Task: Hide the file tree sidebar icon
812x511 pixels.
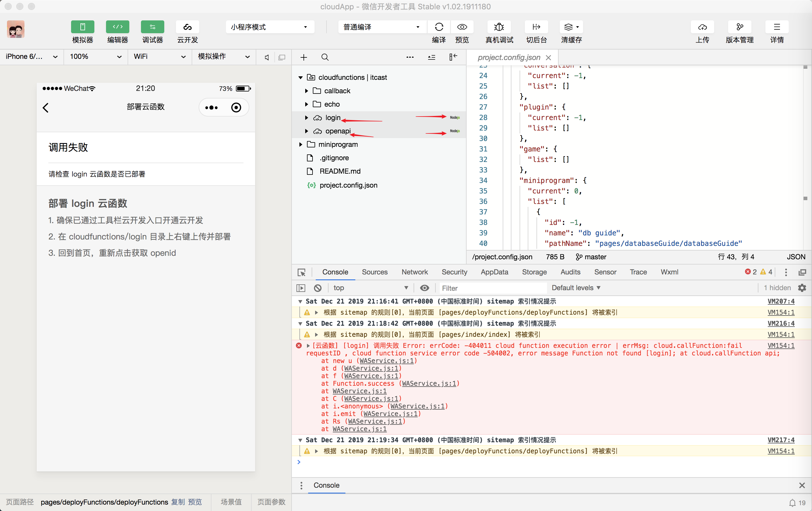Action: 453,57
